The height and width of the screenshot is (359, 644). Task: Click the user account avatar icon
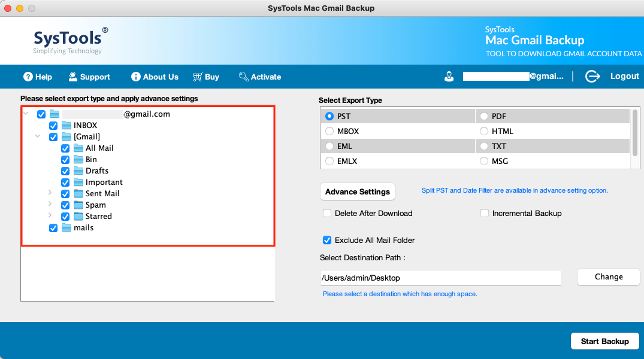449,77
